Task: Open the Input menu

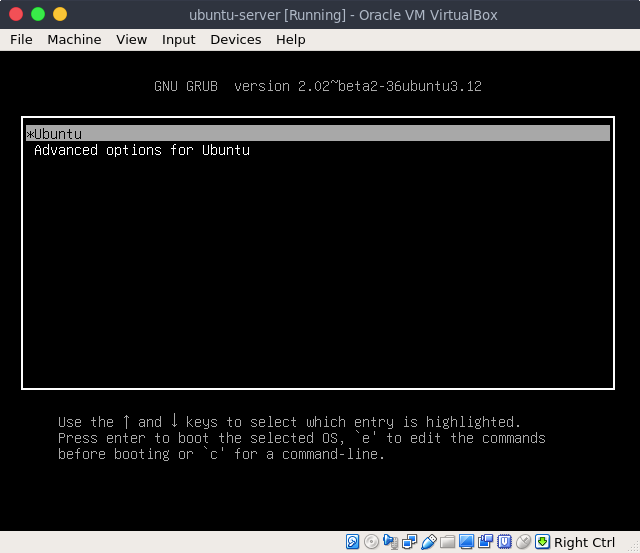Action: 178,40
